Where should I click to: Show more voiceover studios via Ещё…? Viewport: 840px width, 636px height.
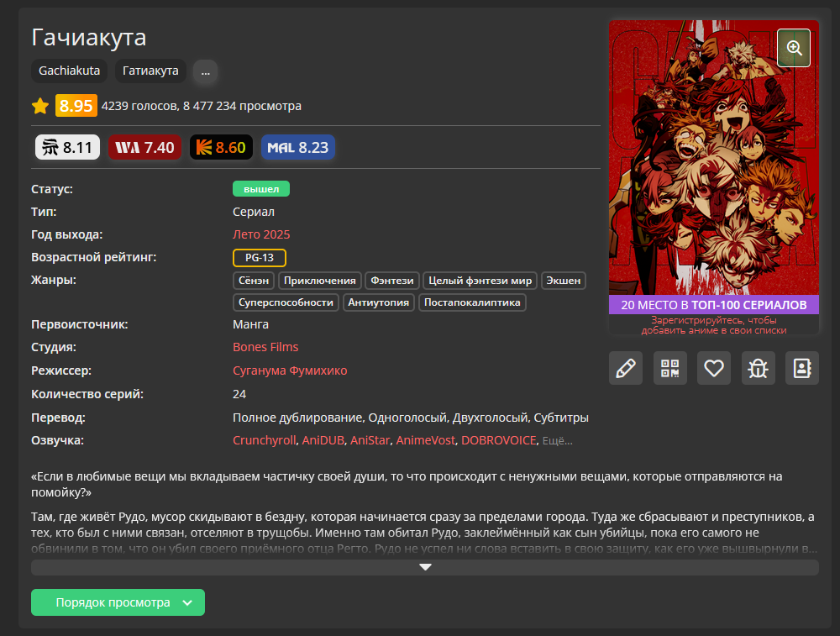click(558, 441)
